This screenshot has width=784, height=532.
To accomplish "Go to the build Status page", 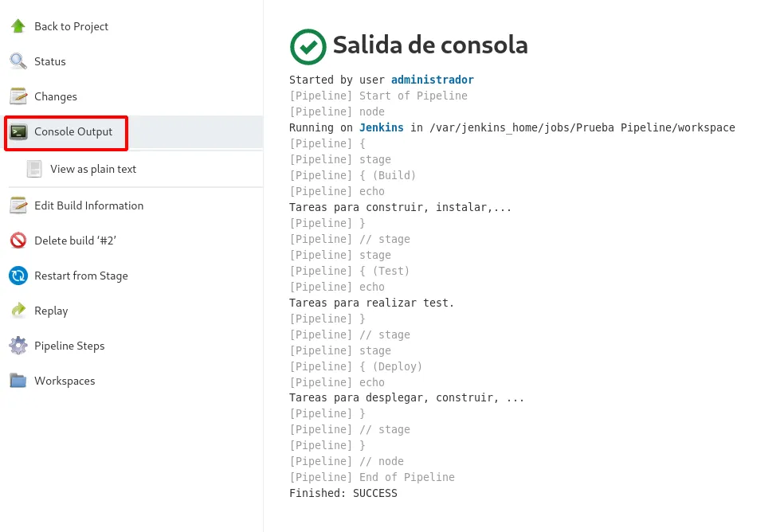I will (x=49, y=61).
